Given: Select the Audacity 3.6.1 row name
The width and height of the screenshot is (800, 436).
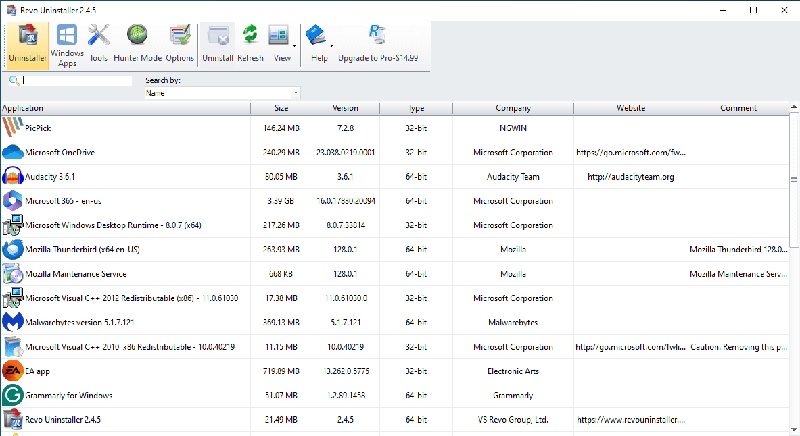Looking at the screenshot, I should [50, 176].
